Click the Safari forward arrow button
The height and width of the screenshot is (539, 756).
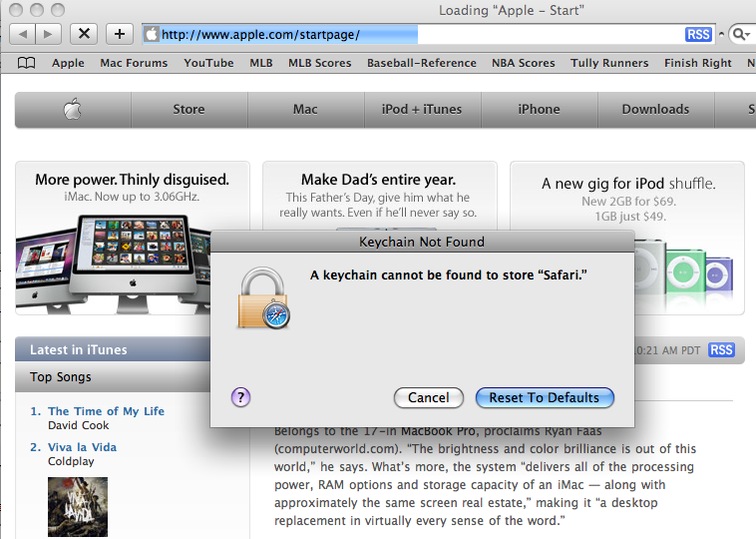pyautogui.click(x=48, y=34)
